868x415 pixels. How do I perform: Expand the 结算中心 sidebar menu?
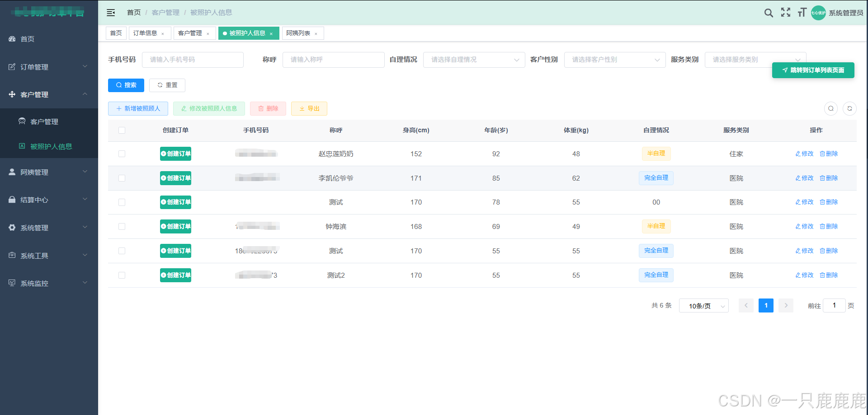coord(49,200)
